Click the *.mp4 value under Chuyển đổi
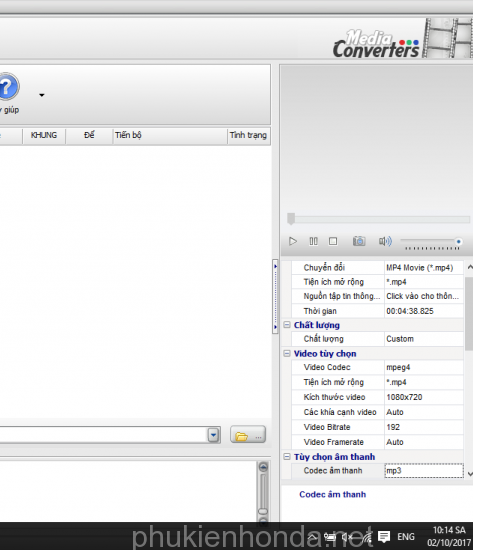Screen dimensions: 484x559 tap(424, 282)
